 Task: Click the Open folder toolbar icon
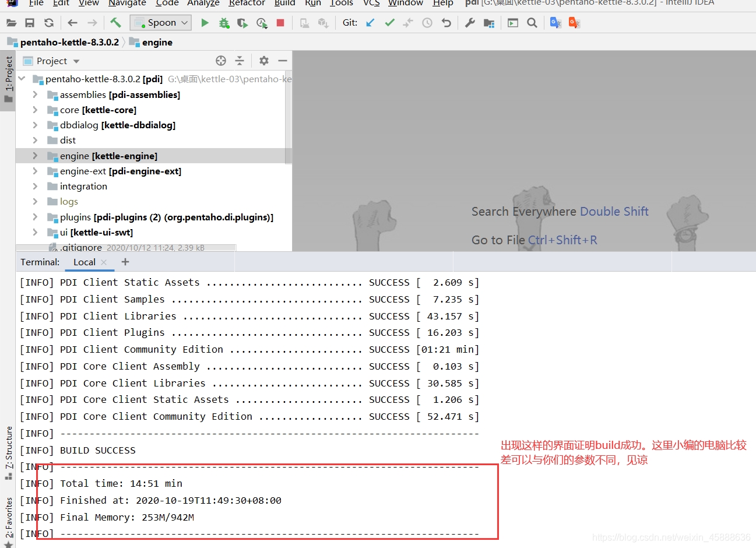coord(11,23)
